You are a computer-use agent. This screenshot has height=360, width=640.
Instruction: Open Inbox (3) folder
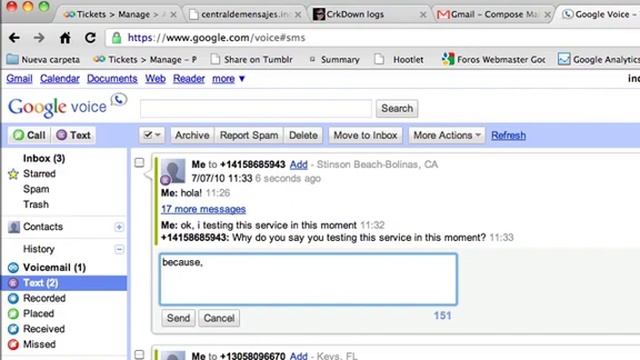pos(44,158)
